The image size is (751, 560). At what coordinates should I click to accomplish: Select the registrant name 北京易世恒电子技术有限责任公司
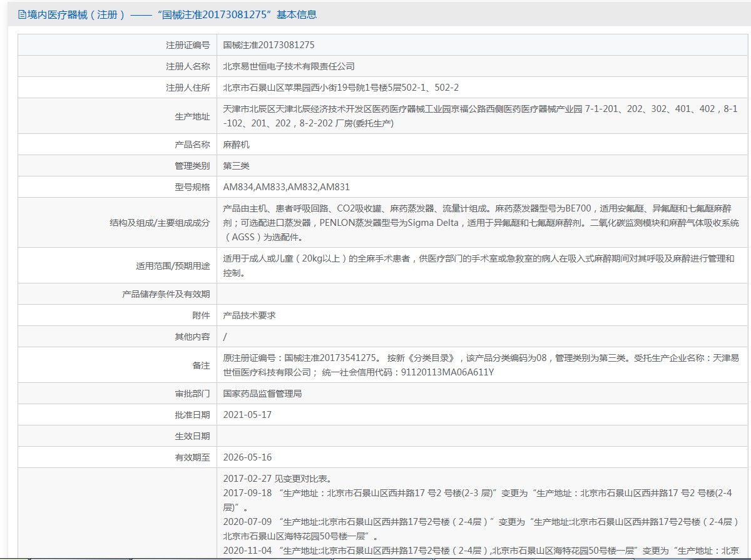pyautogui.click(x=289, y=66)
